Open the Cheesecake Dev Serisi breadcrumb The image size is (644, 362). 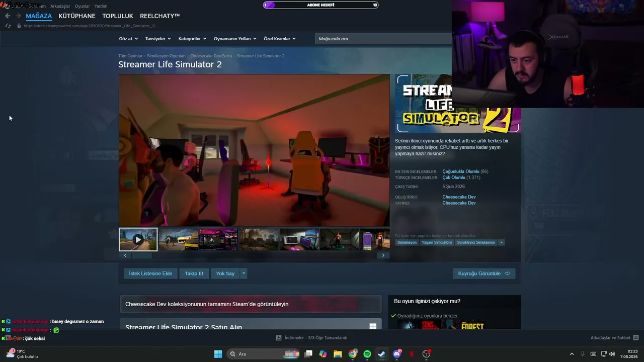coord(211,56)
